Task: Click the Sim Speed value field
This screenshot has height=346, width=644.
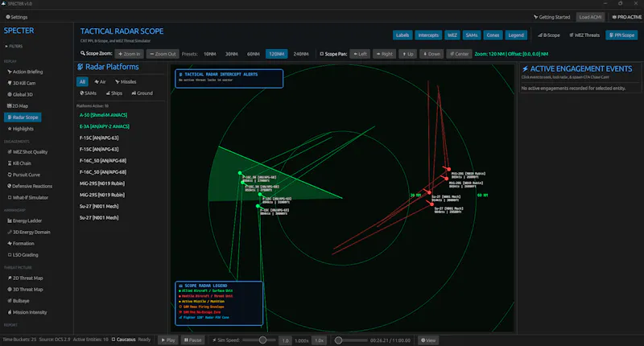Action: 285,340
